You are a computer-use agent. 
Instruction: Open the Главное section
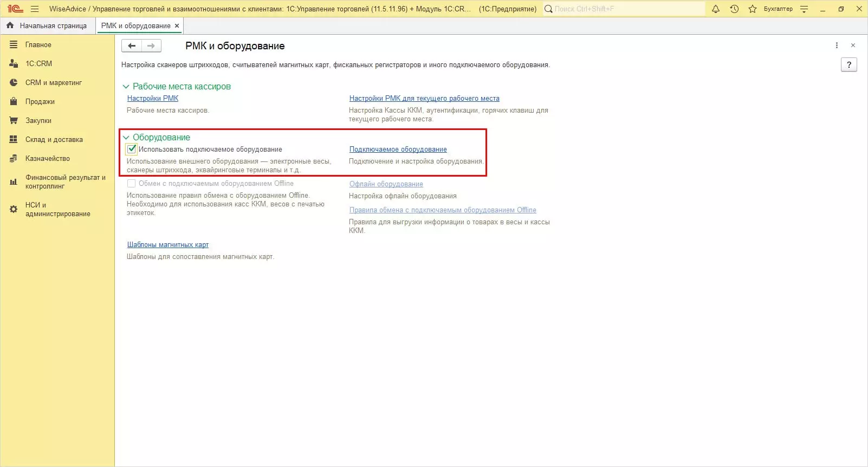pyautogui.click(x=38, y=44)
